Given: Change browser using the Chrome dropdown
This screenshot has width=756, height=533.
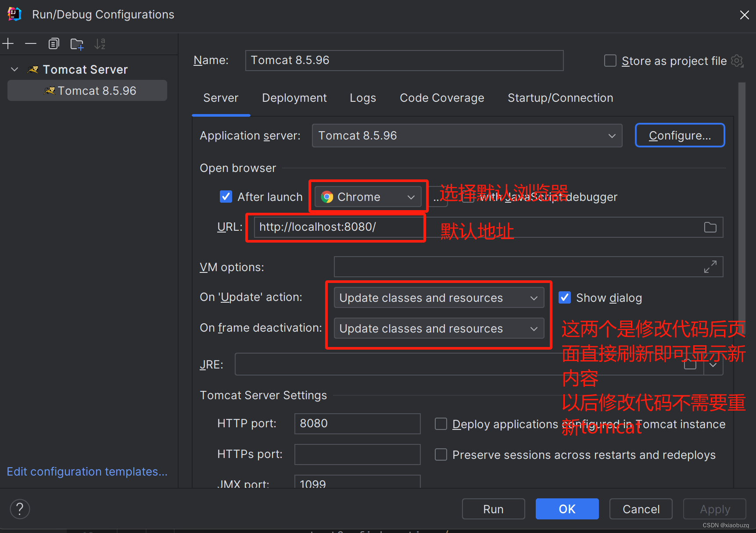Looking at the screenshot, I should point(411,197).
